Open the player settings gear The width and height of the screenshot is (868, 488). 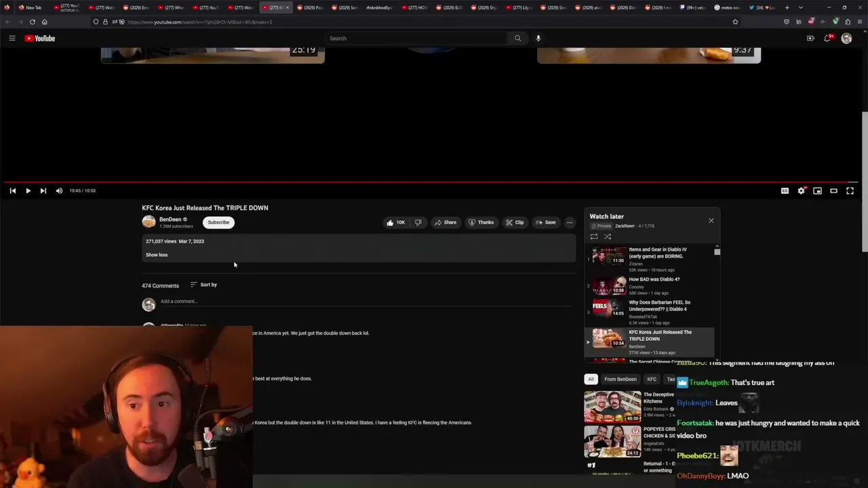pyautogui.click(x=801, y=191)
